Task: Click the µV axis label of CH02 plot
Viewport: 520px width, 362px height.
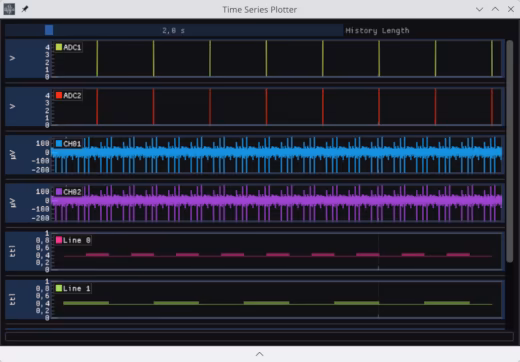Action: (12, 203)
